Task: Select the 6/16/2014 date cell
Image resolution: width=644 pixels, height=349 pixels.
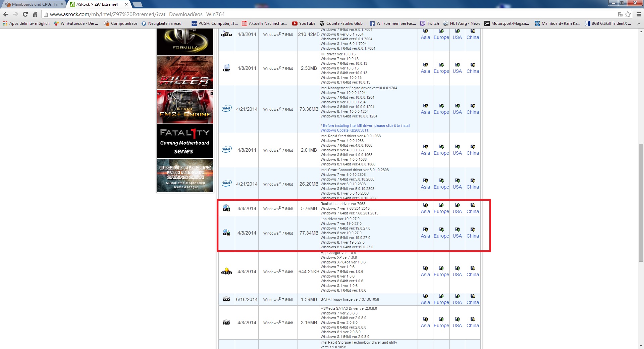Action: point(247,299)
